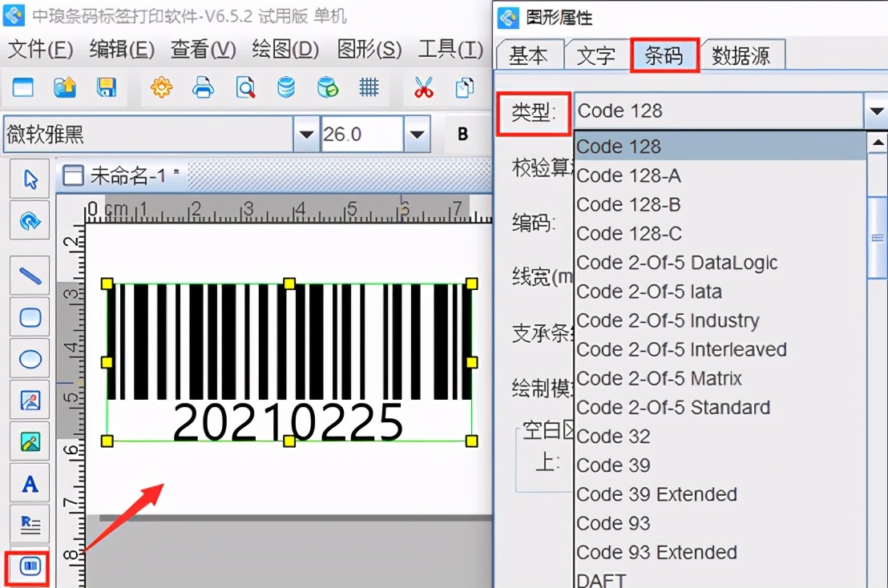Image resolution: width=888 pixels, height=588 pixels.
Task: Select the arrow selection tool
Action: coord(29,179)
